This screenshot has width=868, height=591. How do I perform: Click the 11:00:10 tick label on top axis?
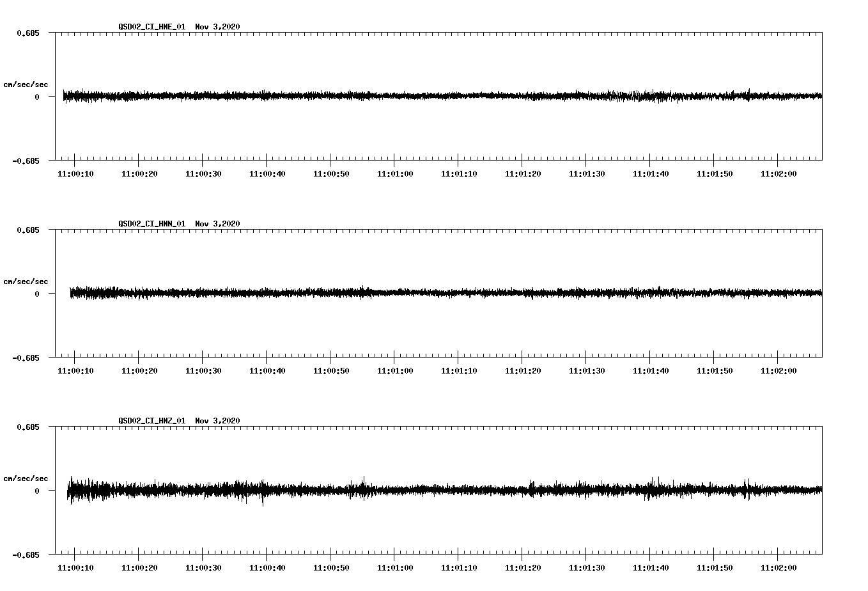(x=75, y=173)
